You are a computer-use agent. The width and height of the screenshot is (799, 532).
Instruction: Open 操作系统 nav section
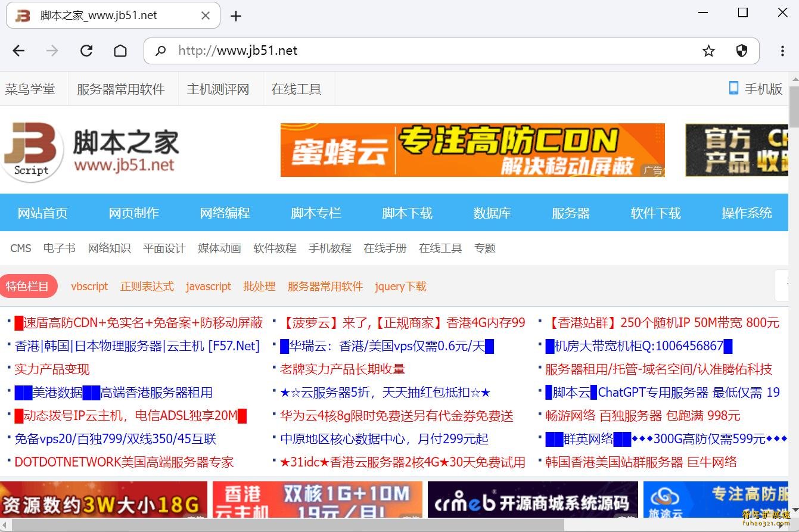747,213
